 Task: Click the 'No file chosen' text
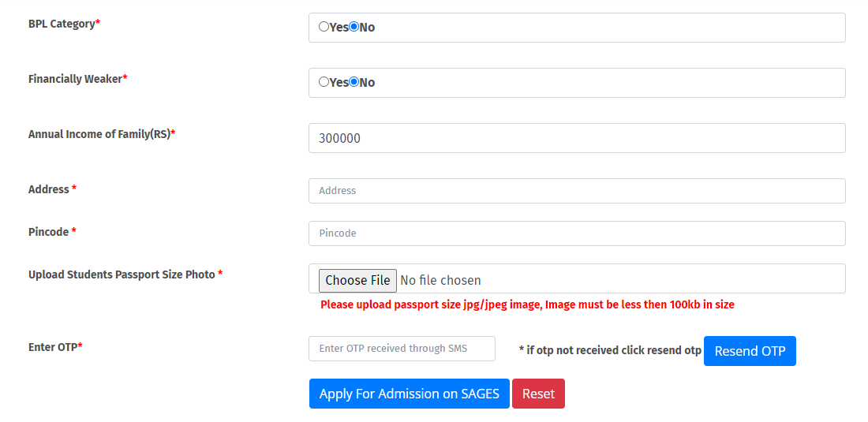click(440, 280)
